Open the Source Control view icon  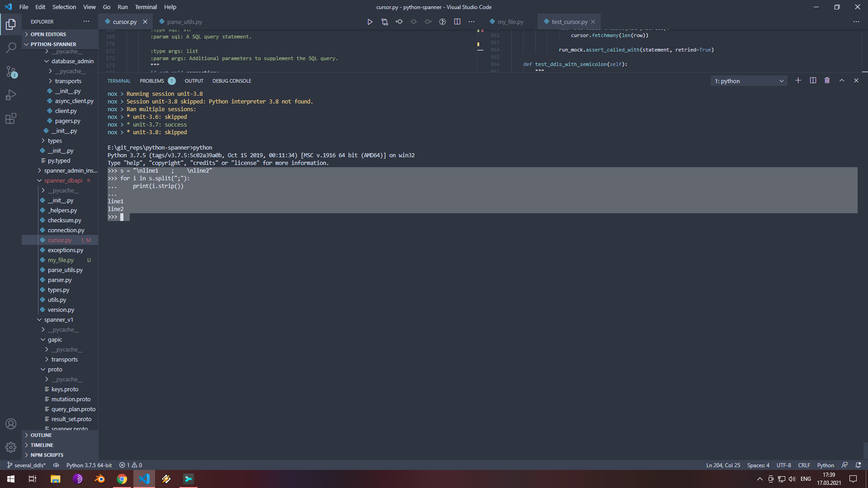[x=11, y=71]
